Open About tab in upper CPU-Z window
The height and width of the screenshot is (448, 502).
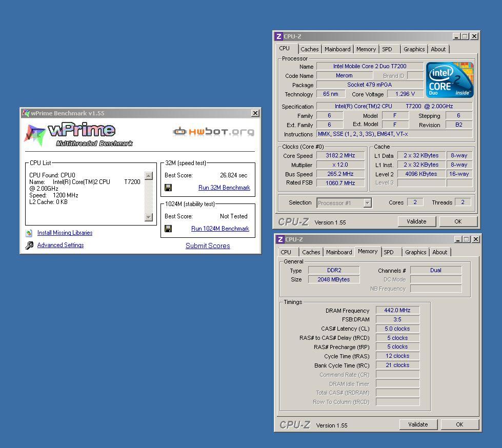coord(438,49)
